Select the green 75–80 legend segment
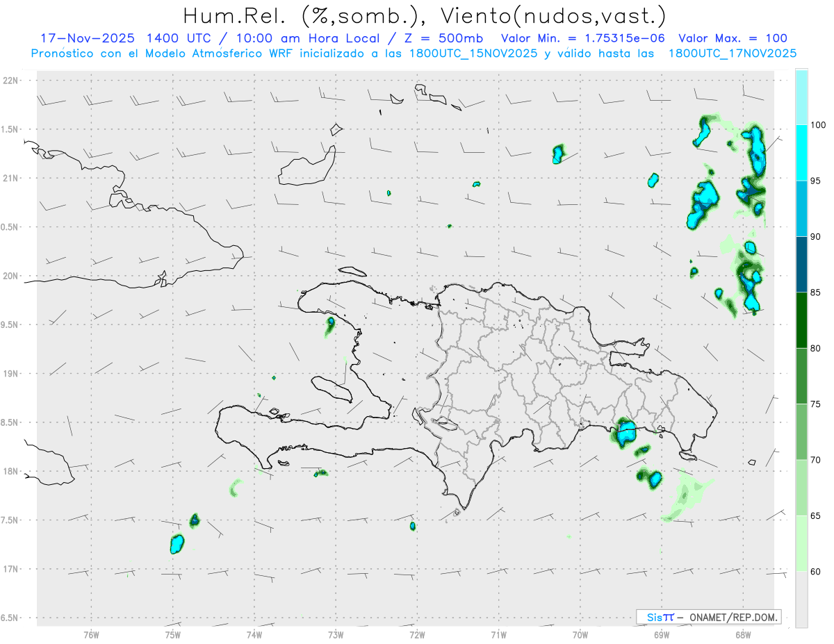 click(x=801, y=376)
